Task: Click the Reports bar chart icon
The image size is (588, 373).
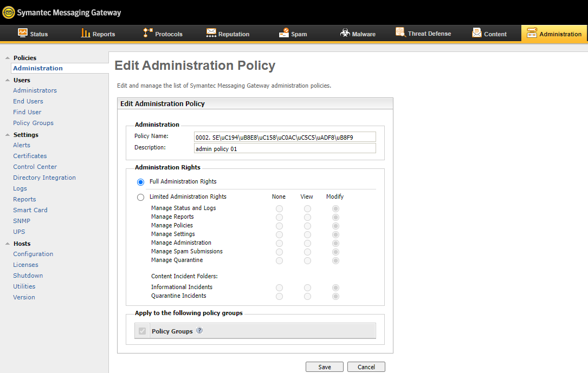Action: pos(86,33)
